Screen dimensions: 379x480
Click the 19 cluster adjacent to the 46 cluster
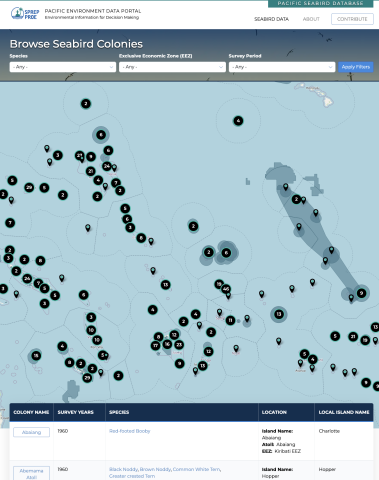coord(219,284)
